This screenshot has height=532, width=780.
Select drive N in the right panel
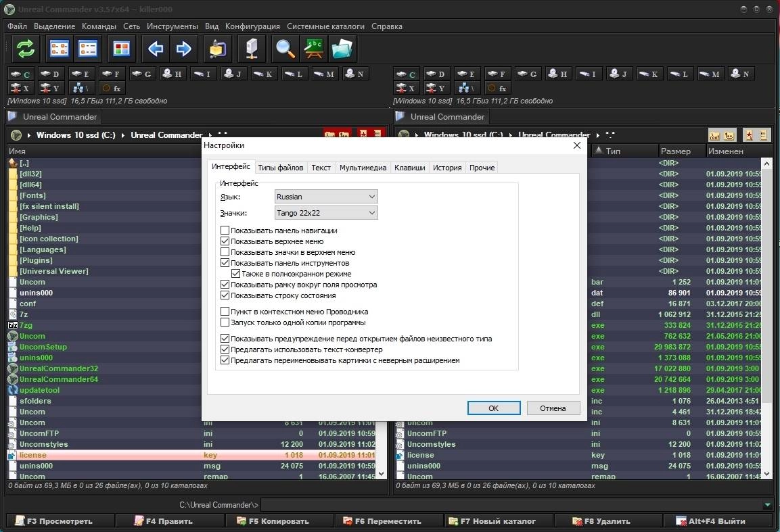click(740, 74)
